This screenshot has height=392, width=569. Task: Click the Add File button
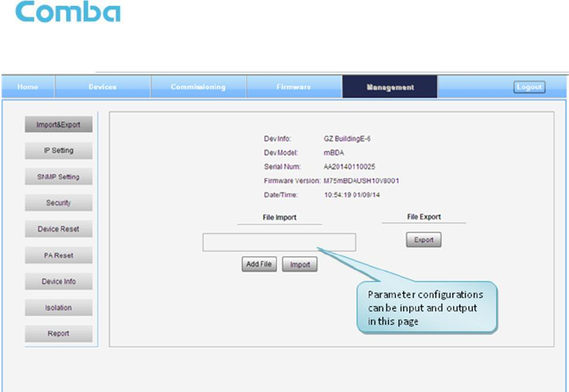259,264
